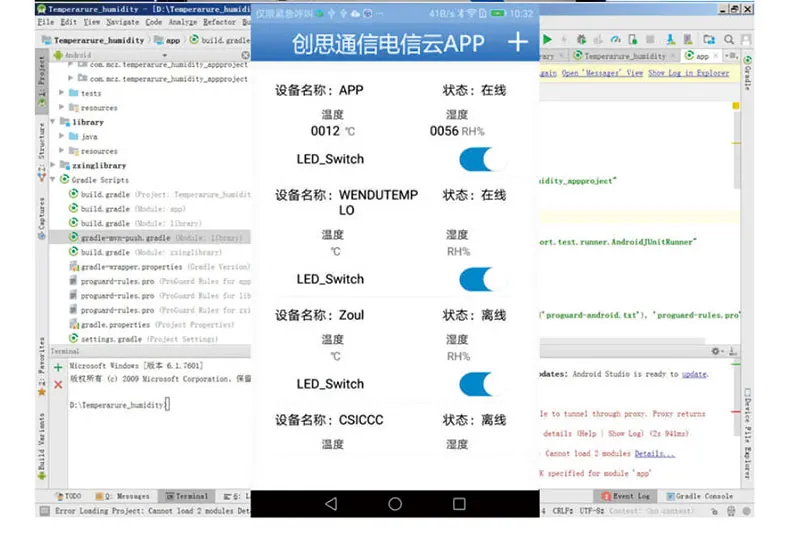Click Show Log in Explorer link

(x=689, y=73)
